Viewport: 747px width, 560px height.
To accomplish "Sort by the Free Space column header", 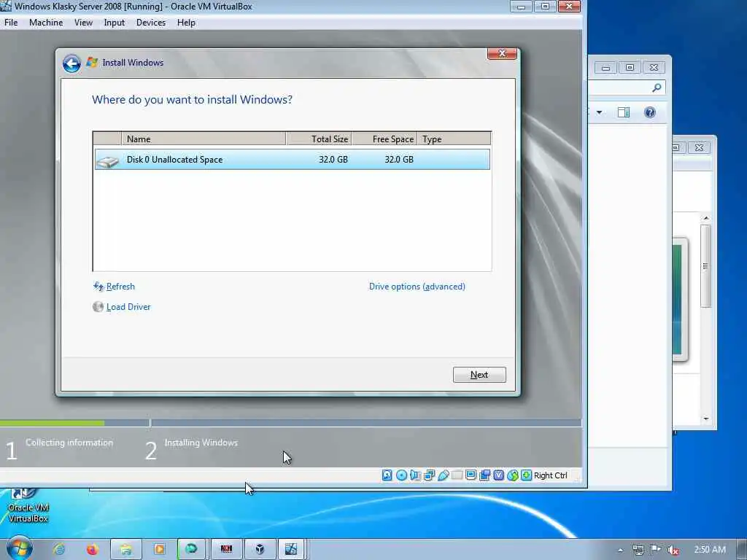I will click(x=384, y=139).
